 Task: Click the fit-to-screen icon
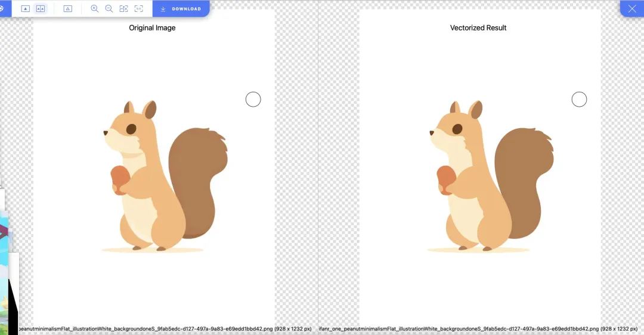pyautogui.click(x=124, y=9)
